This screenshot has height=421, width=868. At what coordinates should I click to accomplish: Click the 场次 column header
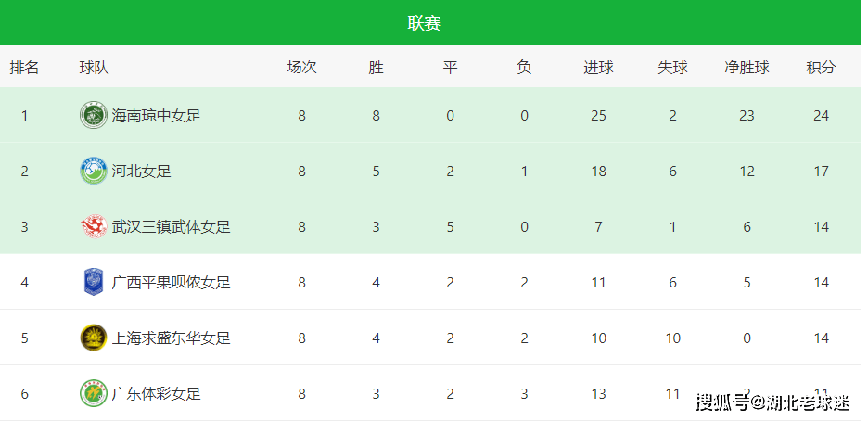(x=301, y=68)
